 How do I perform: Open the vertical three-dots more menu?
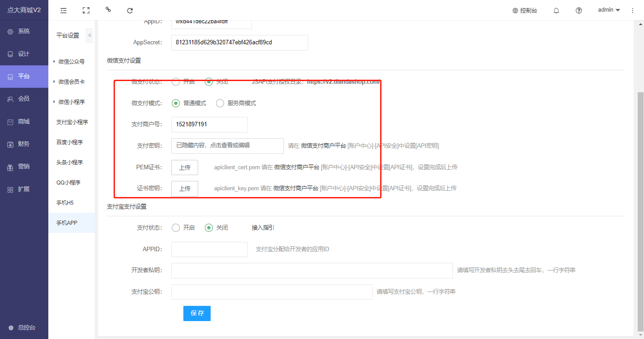632,10
